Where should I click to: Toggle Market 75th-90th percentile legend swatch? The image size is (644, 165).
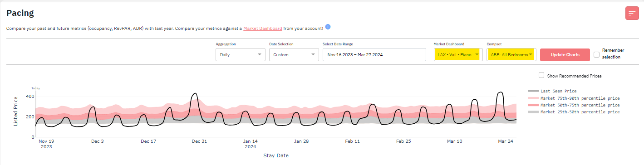pos(533,98)
